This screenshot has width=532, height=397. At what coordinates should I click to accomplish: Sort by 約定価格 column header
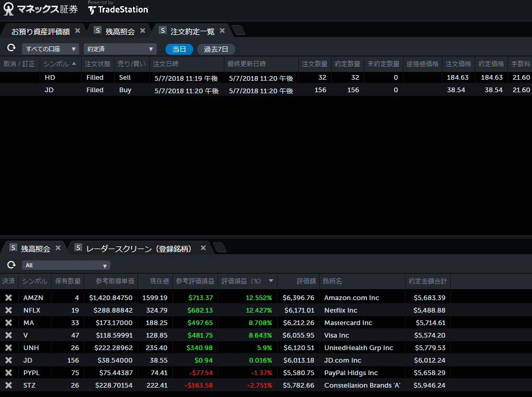click(x=491, y=64)
